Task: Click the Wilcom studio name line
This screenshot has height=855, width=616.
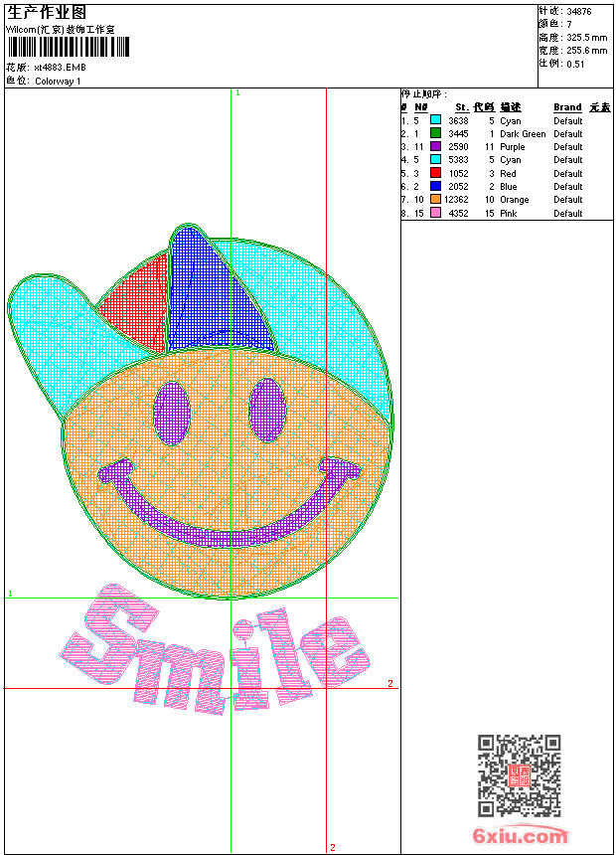Action: (x=60, y=30)
